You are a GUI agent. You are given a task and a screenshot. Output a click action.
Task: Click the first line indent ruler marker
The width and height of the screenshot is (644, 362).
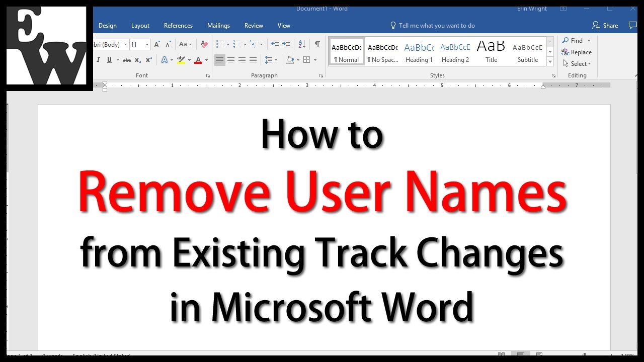pyautogui.click(x=105, y=83)
